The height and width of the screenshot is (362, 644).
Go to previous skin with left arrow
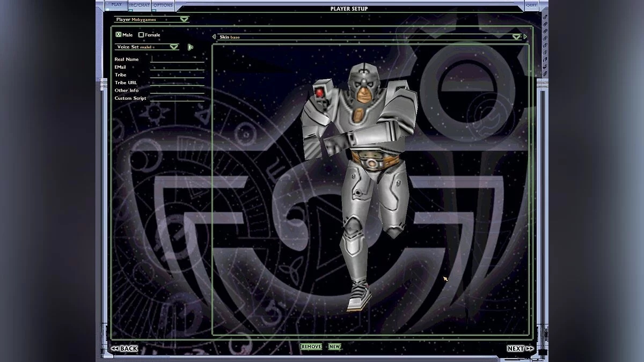pos(214,37)
